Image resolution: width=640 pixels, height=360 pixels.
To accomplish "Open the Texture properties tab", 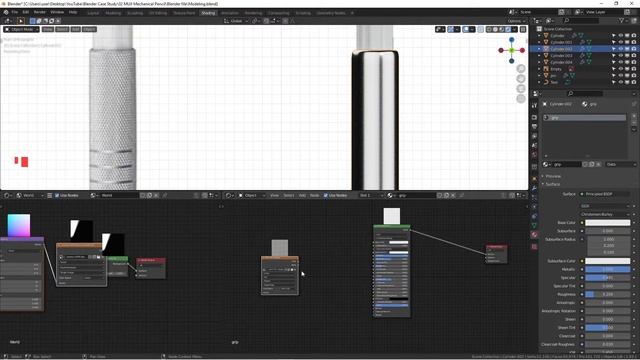I will [x=534, y=247].
